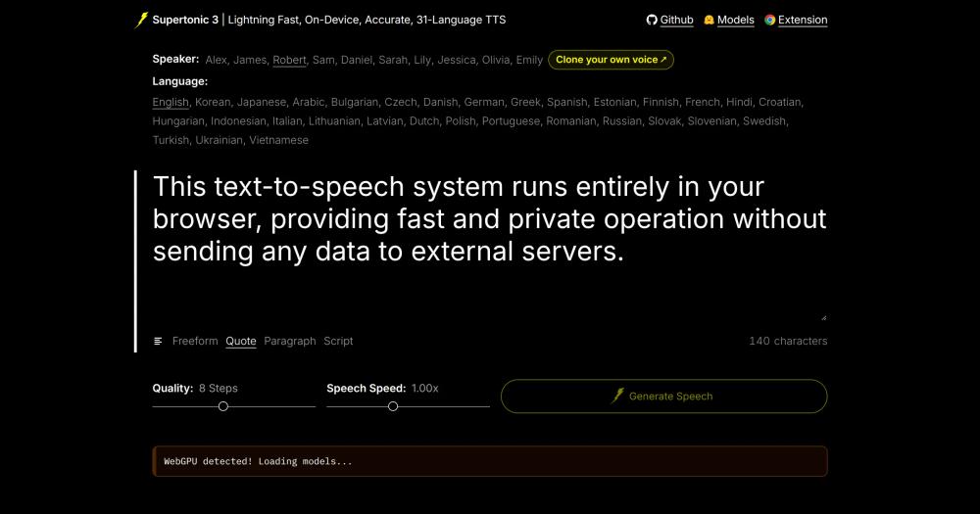Choose Latvian language

[384, 121]
